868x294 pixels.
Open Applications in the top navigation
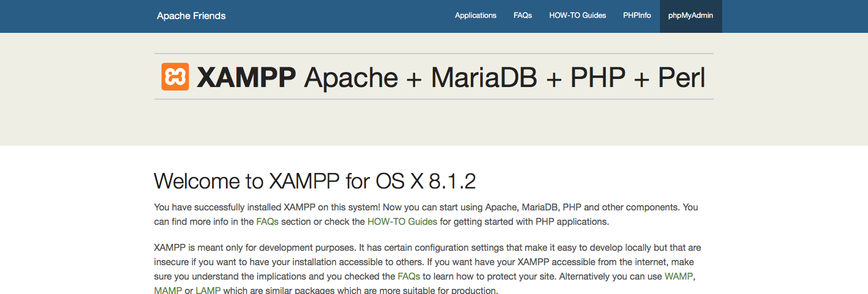(x=475, y=16)
